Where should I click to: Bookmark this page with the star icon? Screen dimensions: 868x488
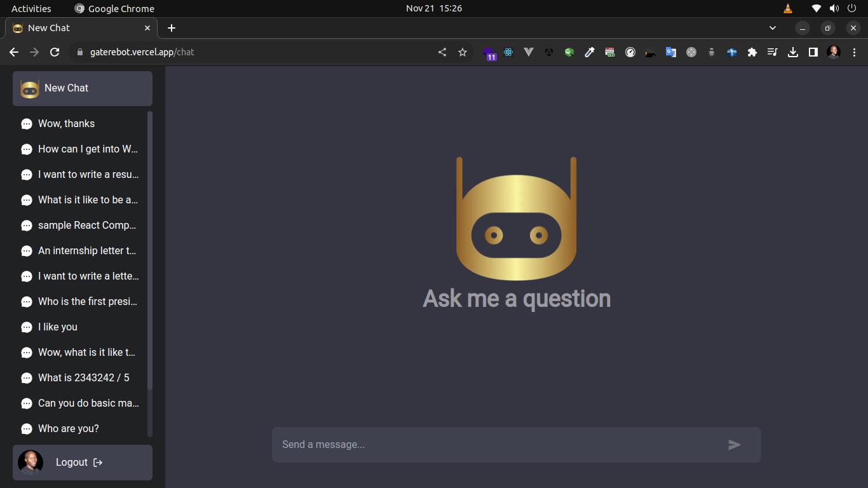[463, 52]
